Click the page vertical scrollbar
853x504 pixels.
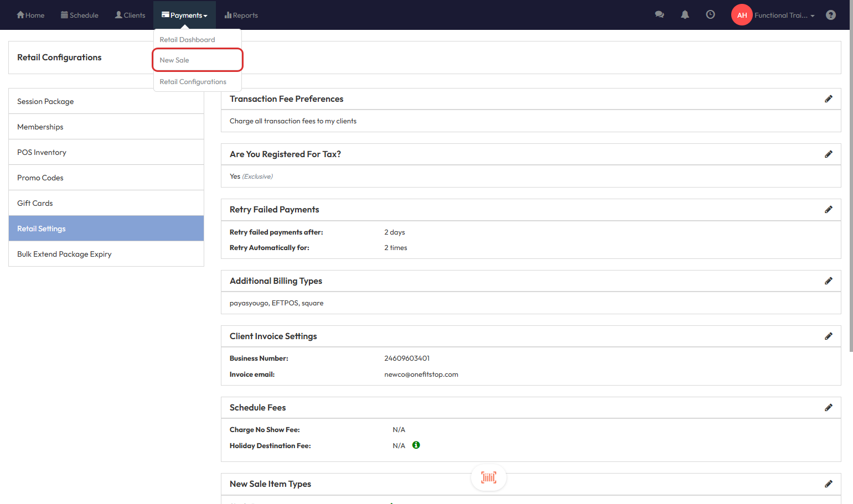pyautogui.click(x=851, y=194)
